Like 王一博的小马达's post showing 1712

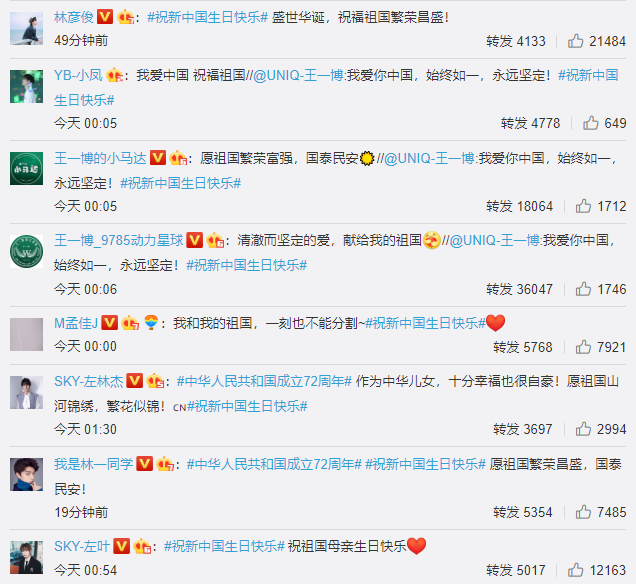pyautogui.click(x=583, y=206)
